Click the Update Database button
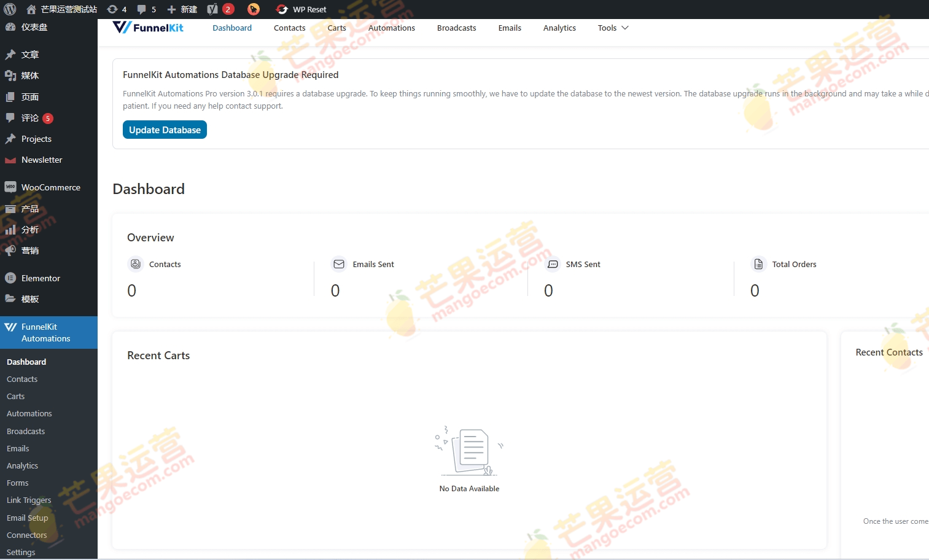This screenshot has width=929, height=560. pos(165,130)
